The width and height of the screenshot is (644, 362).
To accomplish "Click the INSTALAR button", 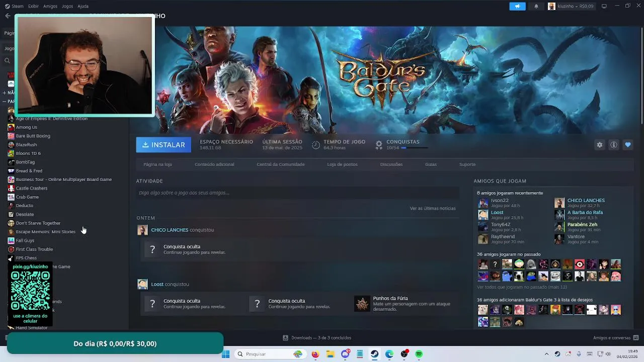I will coord(164,145).
